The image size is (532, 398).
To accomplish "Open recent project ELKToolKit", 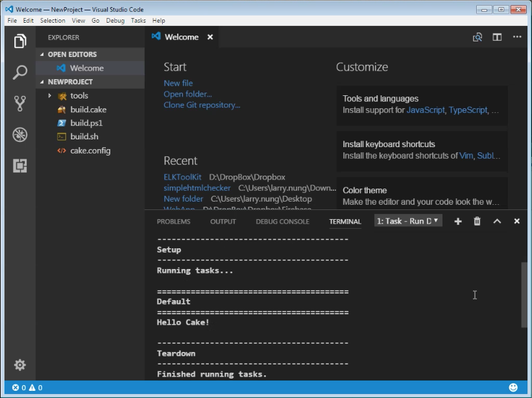I will point(182,177).
